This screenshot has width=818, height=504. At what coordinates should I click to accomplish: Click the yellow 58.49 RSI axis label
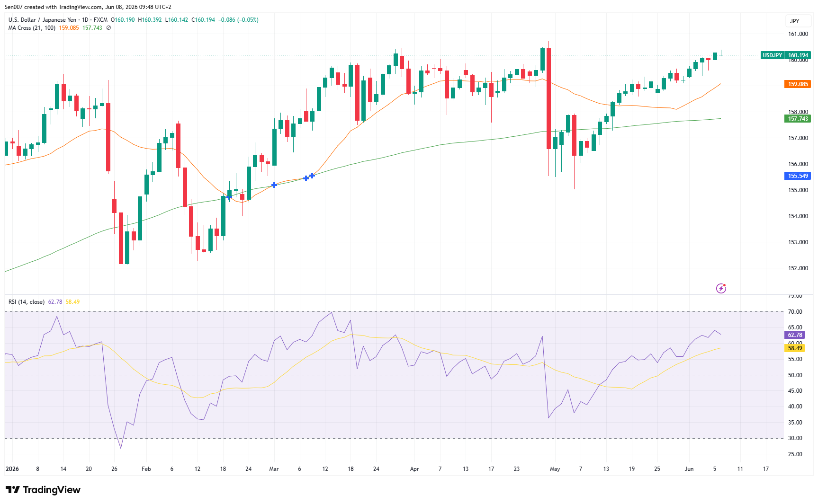795,348
